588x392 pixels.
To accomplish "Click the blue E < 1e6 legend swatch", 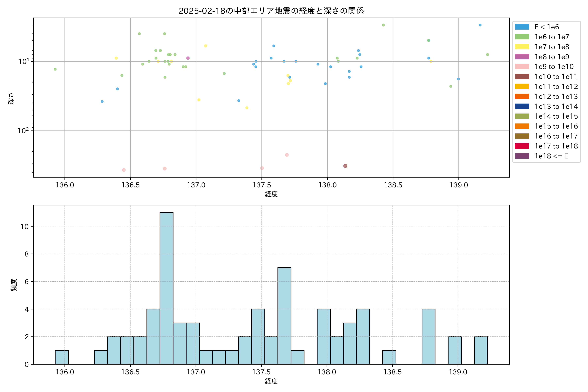I will 522,27.
